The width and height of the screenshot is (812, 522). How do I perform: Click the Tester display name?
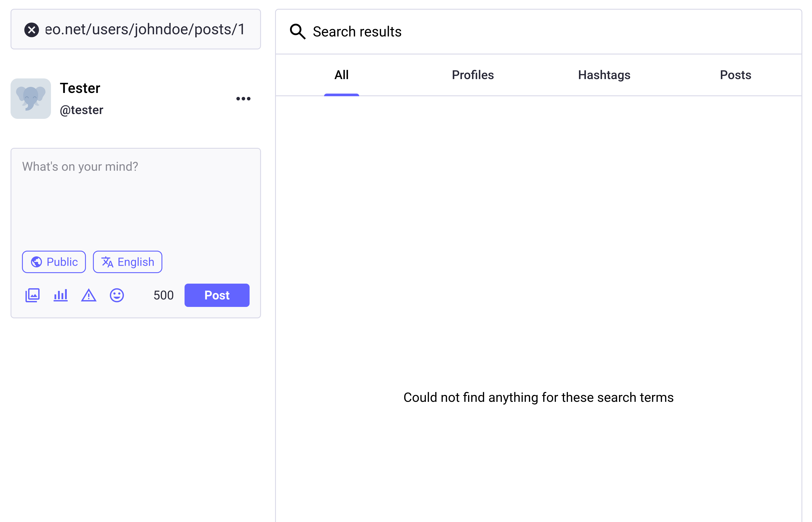click(80, 88)
